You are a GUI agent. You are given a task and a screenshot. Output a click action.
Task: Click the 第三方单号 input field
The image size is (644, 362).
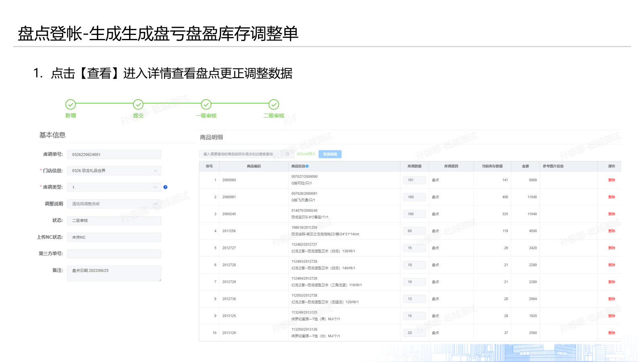[114, 254]
